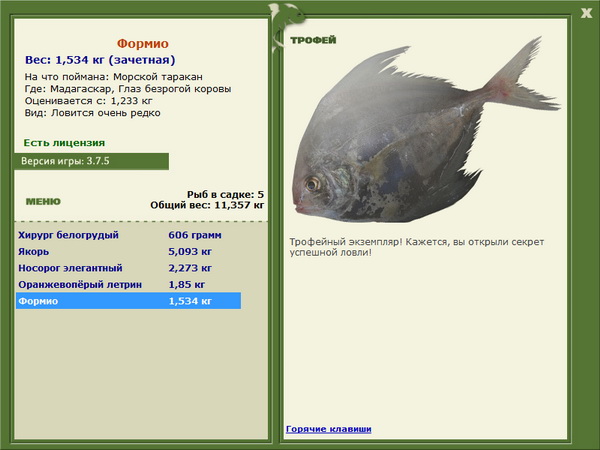Close the trophy window with the X

(586, 13)
